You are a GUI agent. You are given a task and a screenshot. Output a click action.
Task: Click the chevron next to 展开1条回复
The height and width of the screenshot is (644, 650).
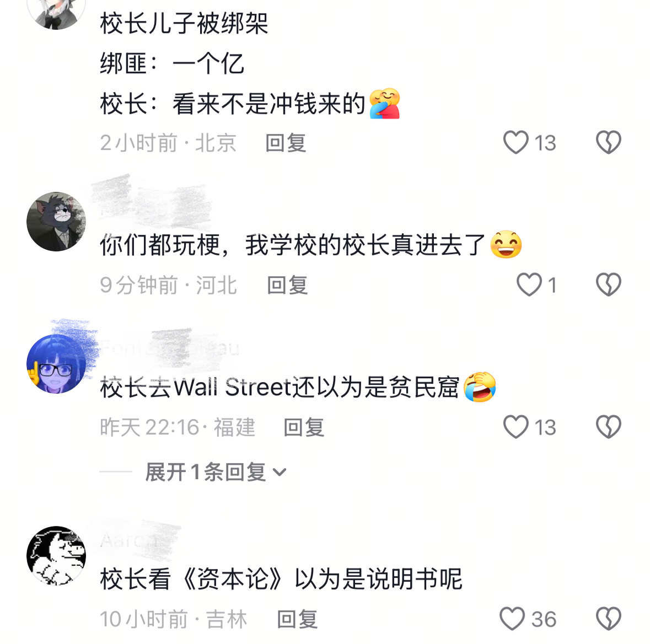point(280,473)
